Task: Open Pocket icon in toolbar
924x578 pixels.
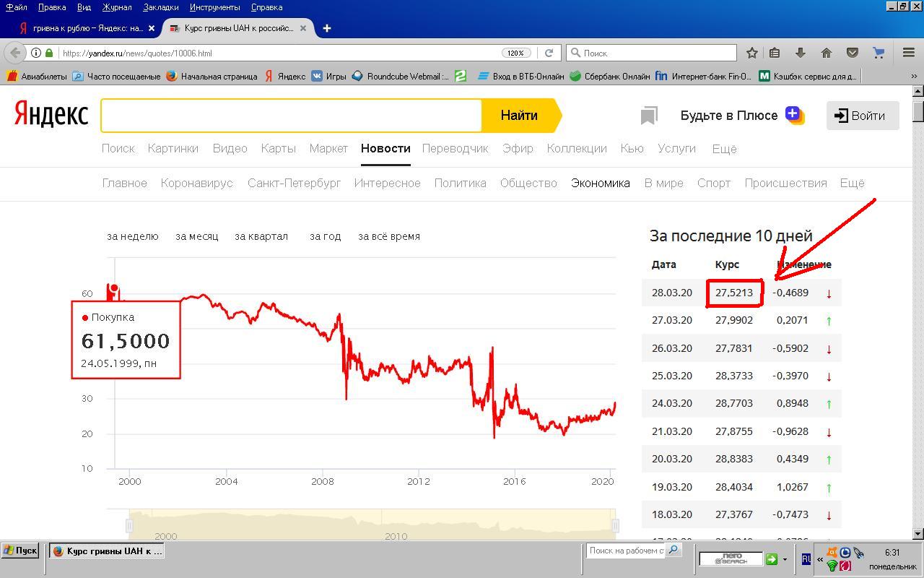Action: (x=853, y=53)
